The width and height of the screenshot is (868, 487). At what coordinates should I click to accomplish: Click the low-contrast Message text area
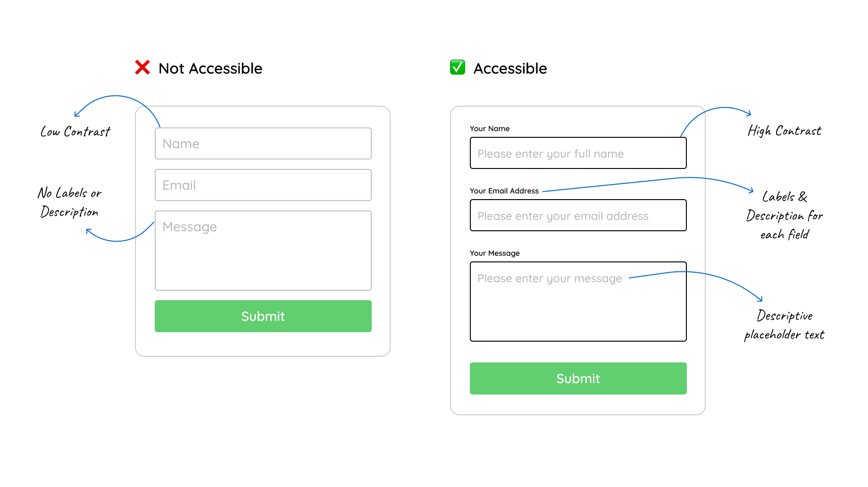[263, 251]
